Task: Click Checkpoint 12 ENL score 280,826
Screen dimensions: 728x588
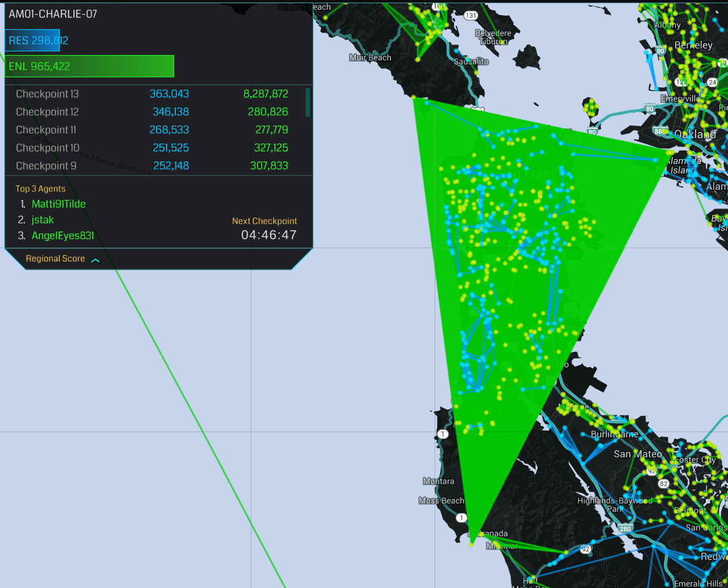Action: [x=268, y=112]
